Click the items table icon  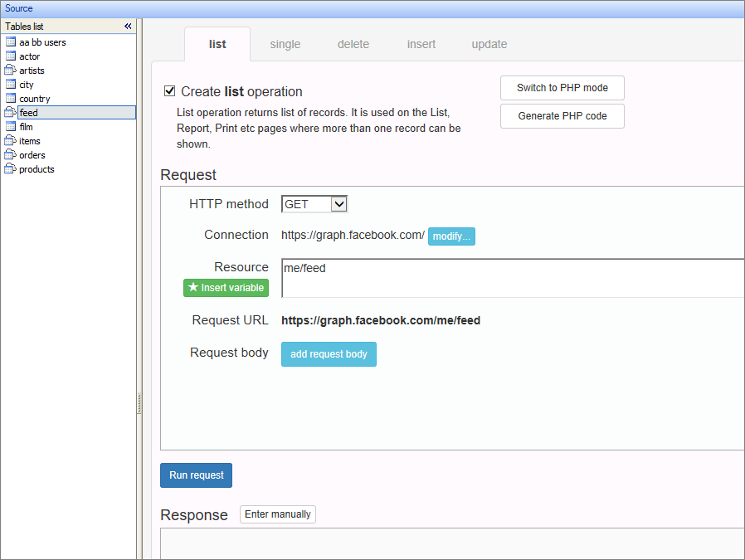11,141
